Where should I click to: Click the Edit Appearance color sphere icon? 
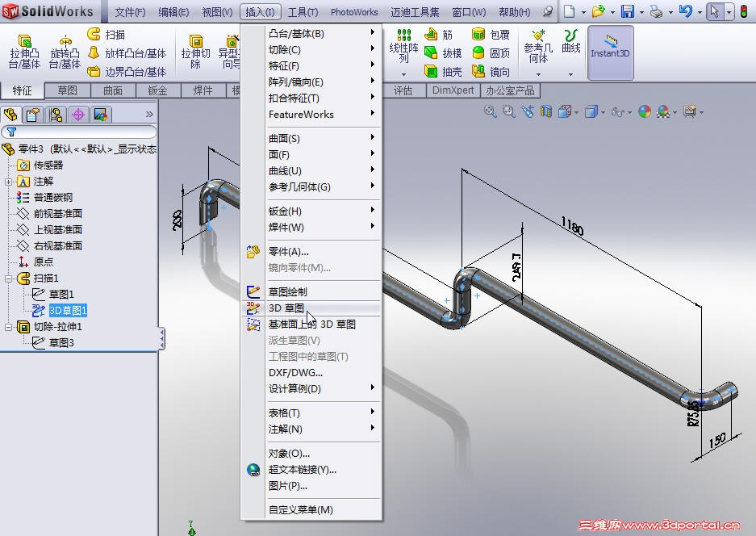[x=645, y=112]
